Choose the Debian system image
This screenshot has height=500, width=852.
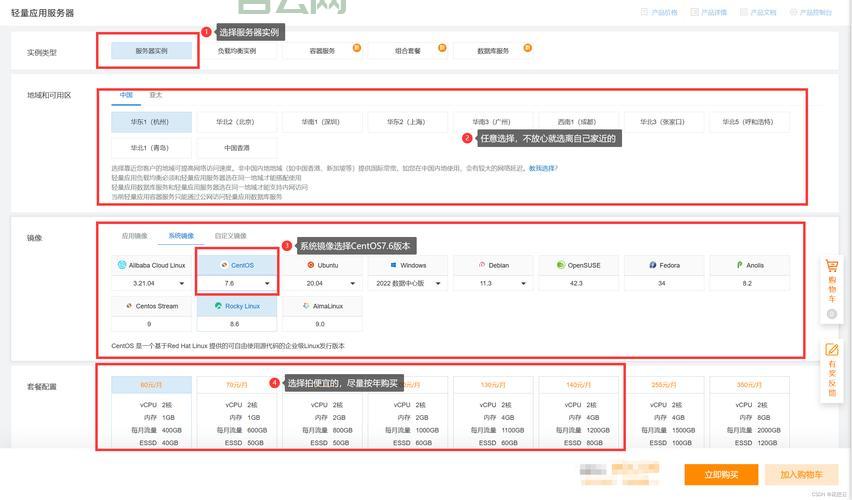tap(493, 265)
